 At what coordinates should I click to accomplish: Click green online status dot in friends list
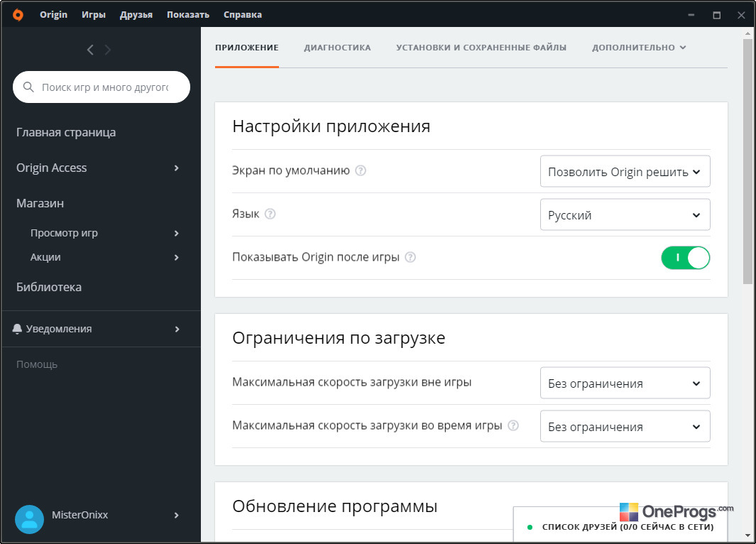click(530, 527)
